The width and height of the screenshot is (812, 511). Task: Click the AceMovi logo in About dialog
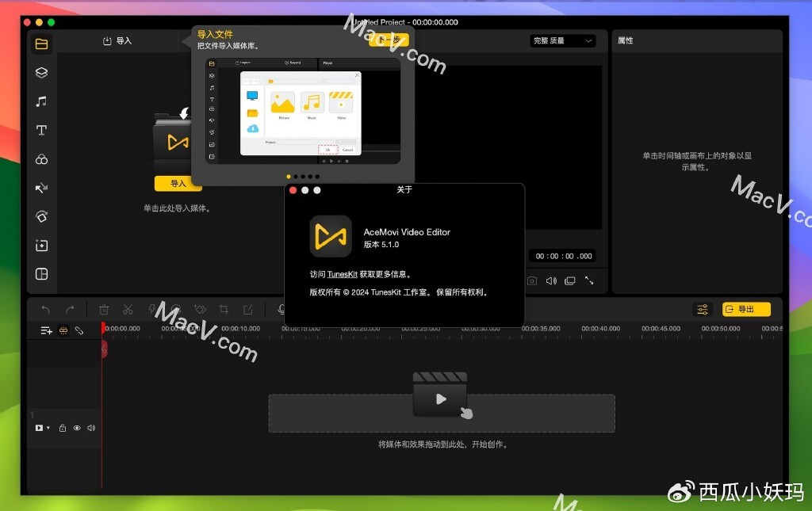pyautogui.click(x=331, y=236)
